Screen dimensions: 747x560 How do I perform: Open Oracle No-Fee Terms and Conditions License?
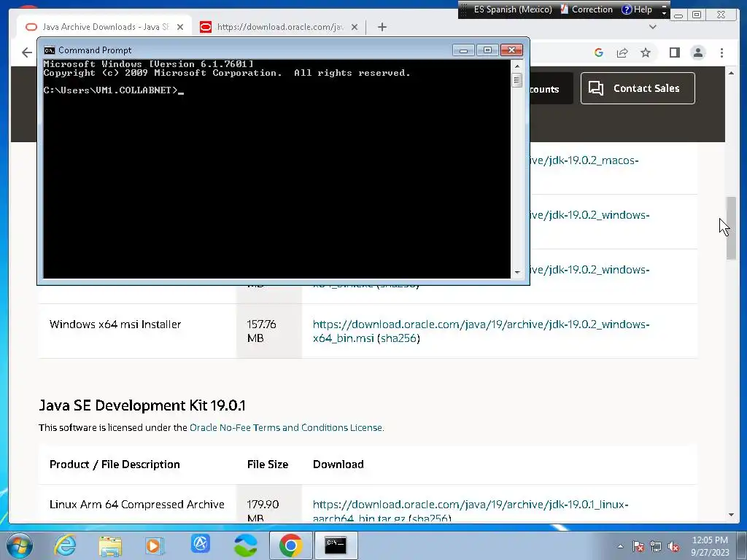(286, 427)
